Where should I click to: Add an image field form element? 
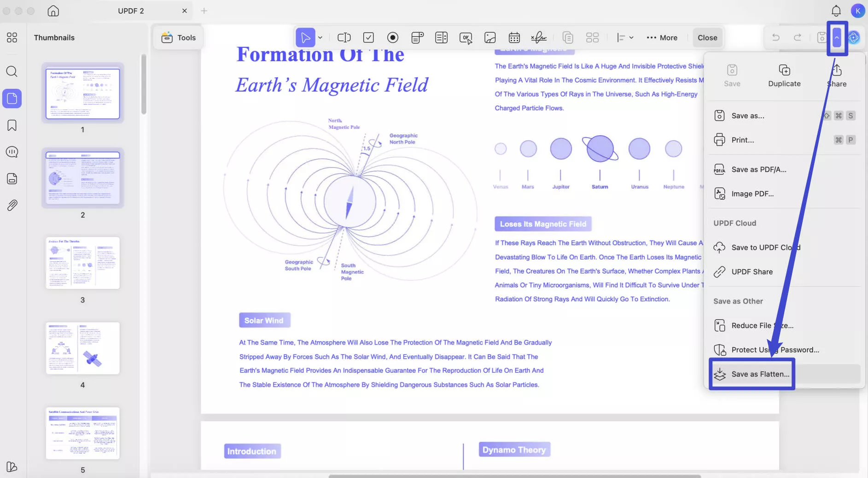point(490,38)
